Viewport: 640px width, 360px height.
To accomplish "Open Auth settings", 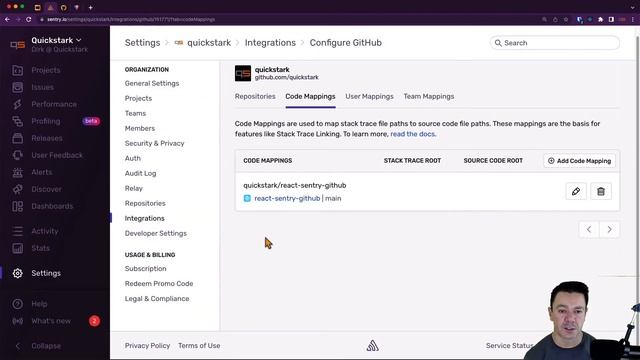I will [x=133, y=158].
